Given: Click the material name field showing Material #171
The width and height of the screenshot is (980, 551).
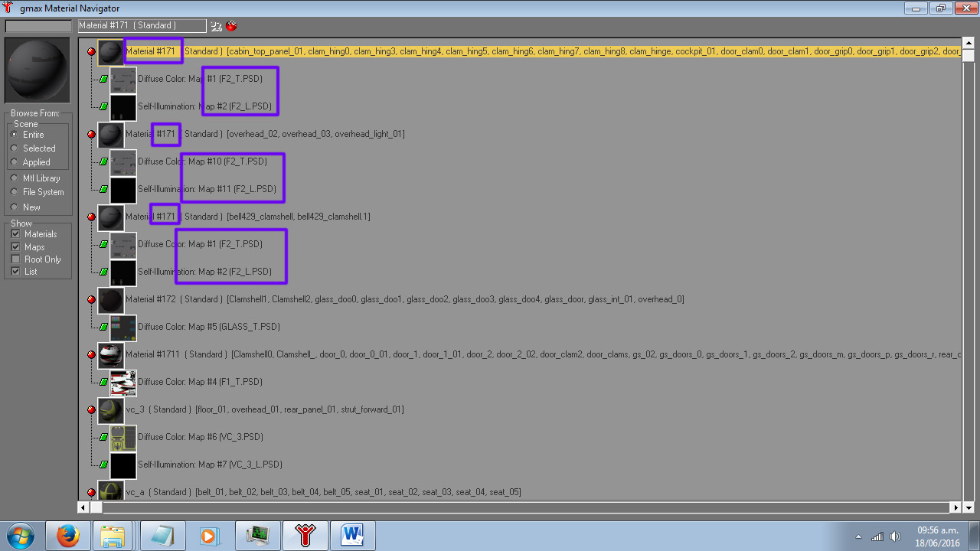Looking at the screenshot, I should [x=142, y=26].
